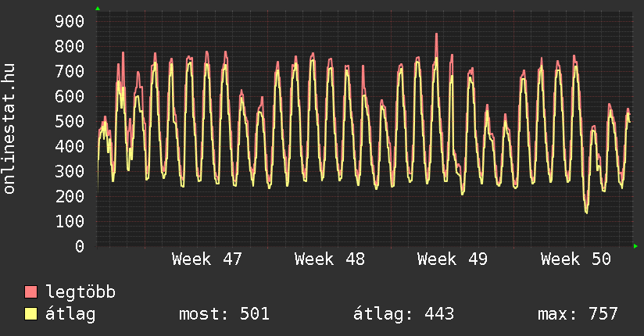The width and height of the screenshot is (644, 336).
Task: Click the yellow átlag legend swatch
Action: tap(31, 315)
